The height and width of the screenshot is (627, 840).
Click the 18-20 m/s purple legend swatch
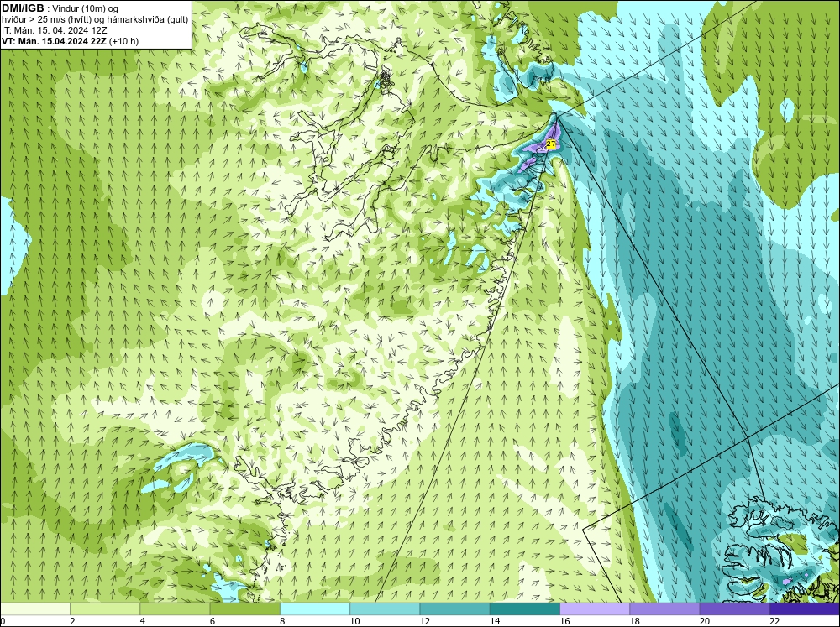point(664,609)
